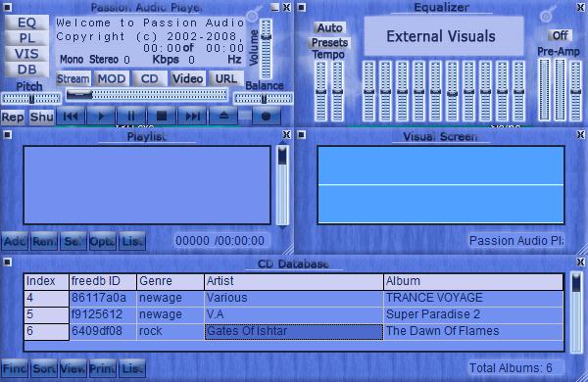
Task: Start recording with the round record button
Action: tap(266, 117)
